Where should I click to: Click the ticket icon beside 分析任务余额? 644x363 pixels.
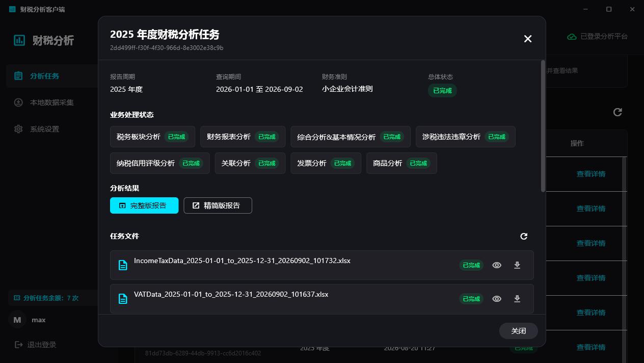(17, 298)
